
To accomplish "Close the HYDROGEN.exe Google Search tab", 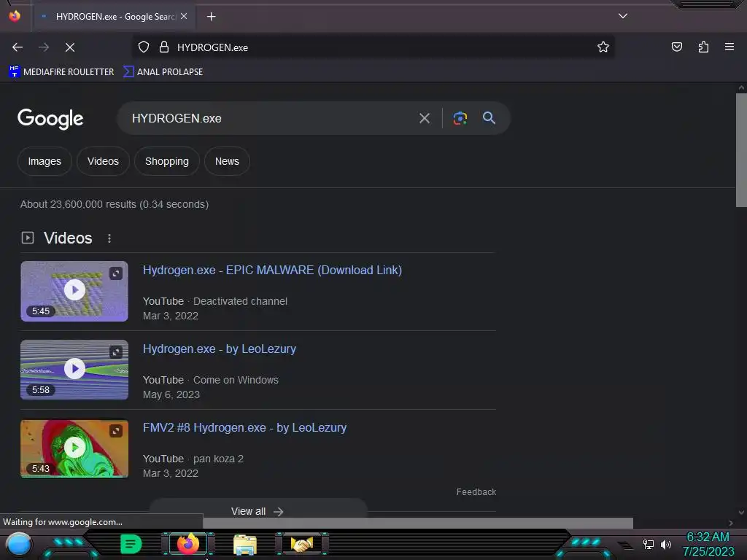I will pyautogui.click(x=184, y=16).
